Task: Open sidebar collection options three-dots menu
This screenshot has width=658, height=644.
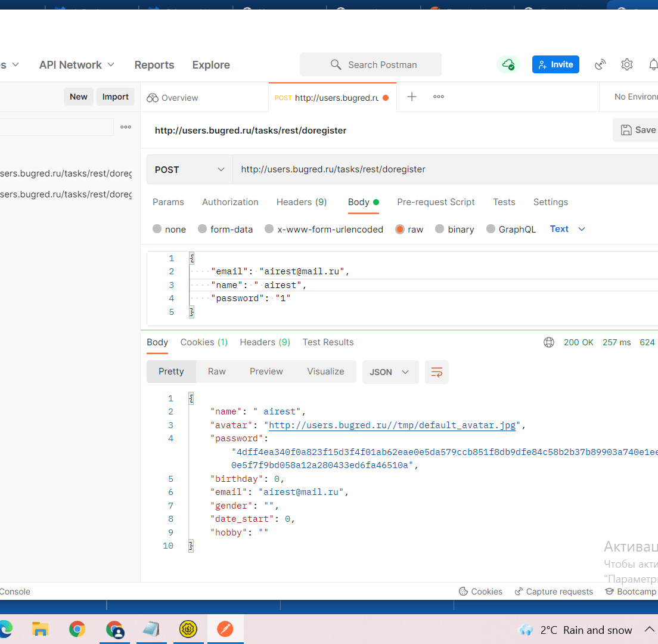Action: [x=126, y=127]
